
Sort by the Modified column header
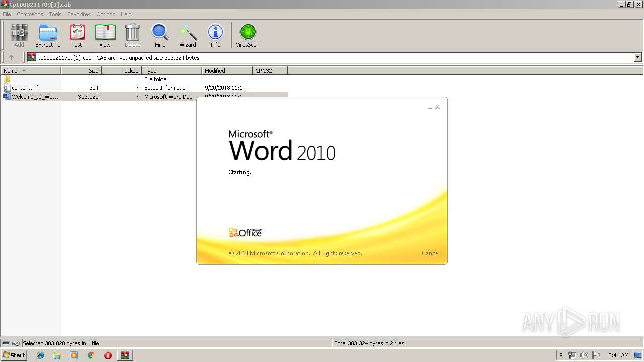(x=227, y=71)
